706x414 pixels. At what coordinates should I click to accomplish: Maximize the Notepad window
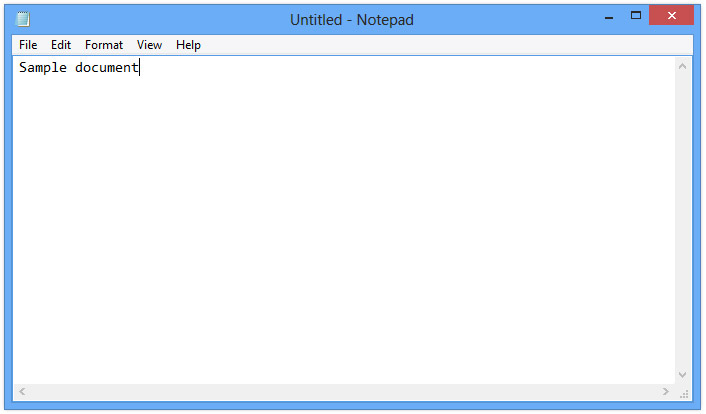pos(636,16)
